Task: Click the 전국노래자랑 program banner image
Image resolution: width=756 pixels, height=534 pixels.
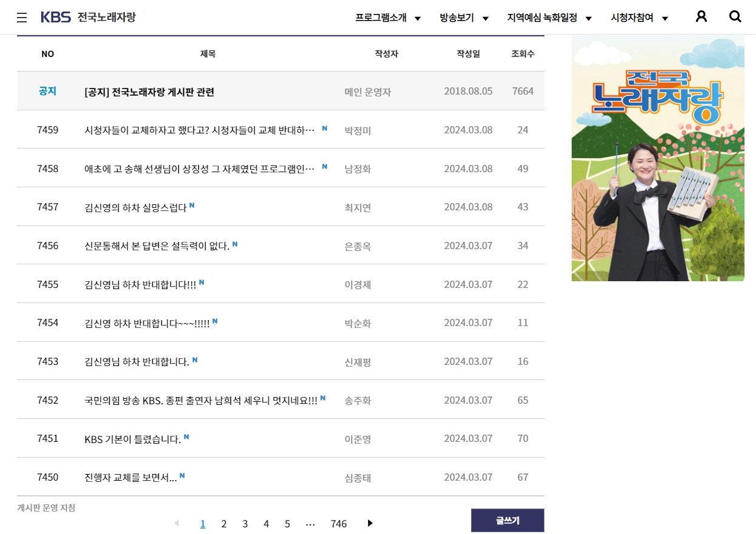Action: 657,158
